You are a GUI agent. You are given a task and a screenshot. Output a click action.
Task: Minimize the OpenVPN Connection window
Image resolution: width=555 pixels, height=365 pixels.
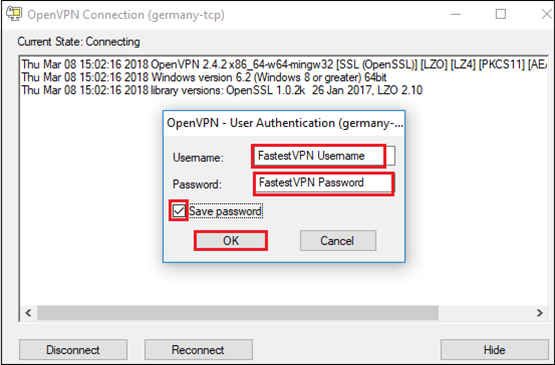pos(456,15)
